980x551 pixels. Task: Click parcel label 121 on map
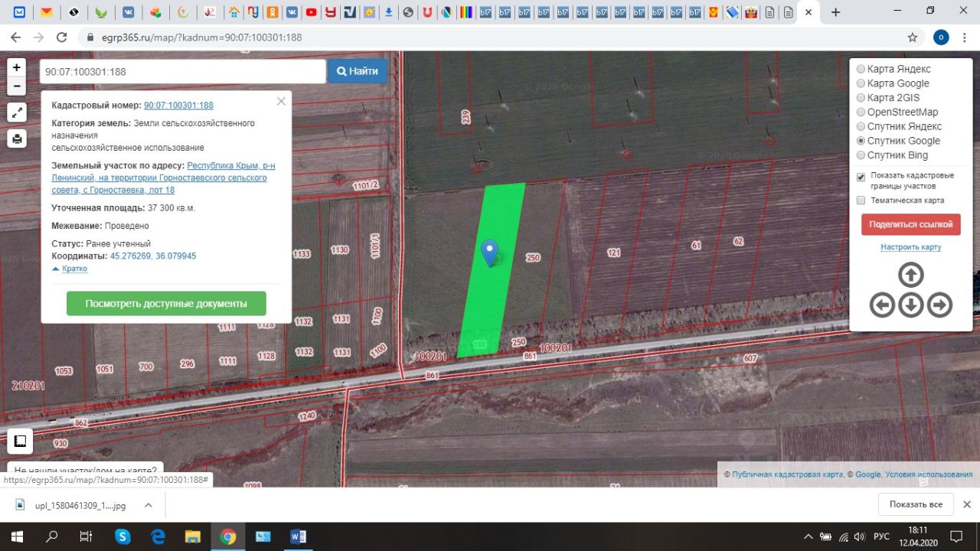tap(613, 253)
